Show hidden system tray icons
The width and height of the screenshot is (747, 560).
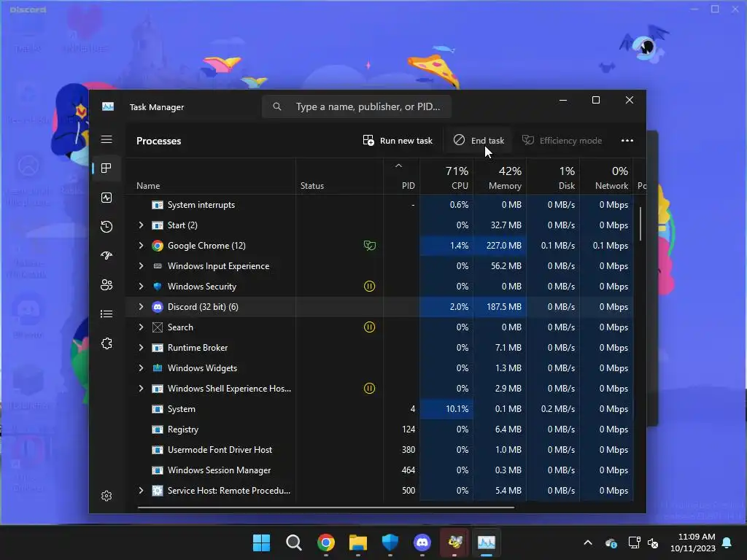[x=588, y=542]
